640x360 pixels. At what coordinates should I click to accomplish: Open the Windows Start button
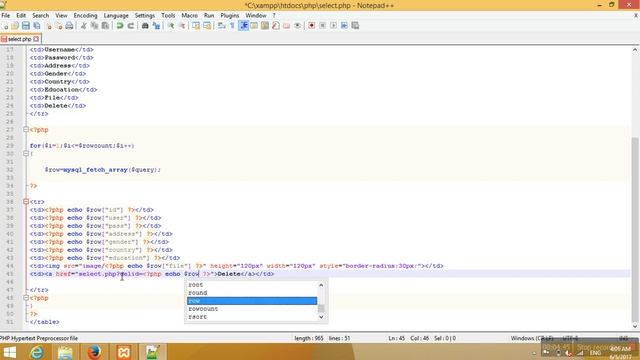click(x=10, y=352)
